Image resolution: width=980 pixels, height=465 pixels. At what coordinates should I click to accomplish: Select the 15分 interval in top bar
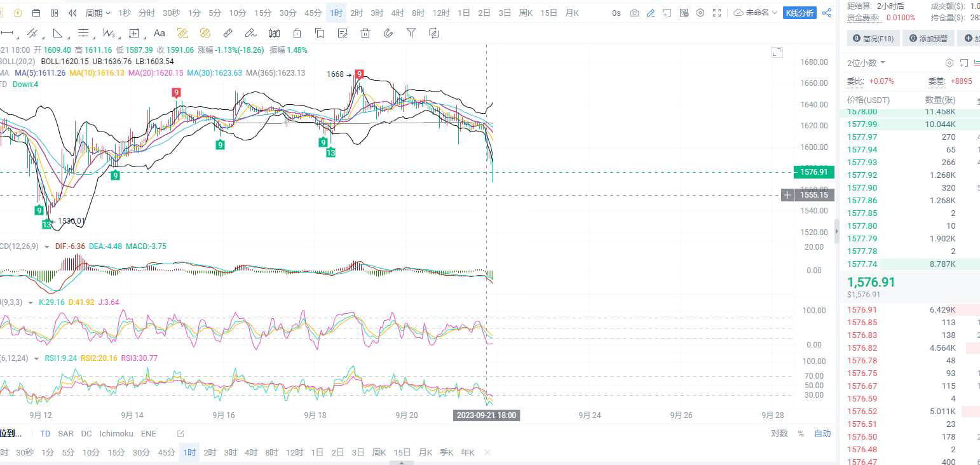tap(262, 13)
